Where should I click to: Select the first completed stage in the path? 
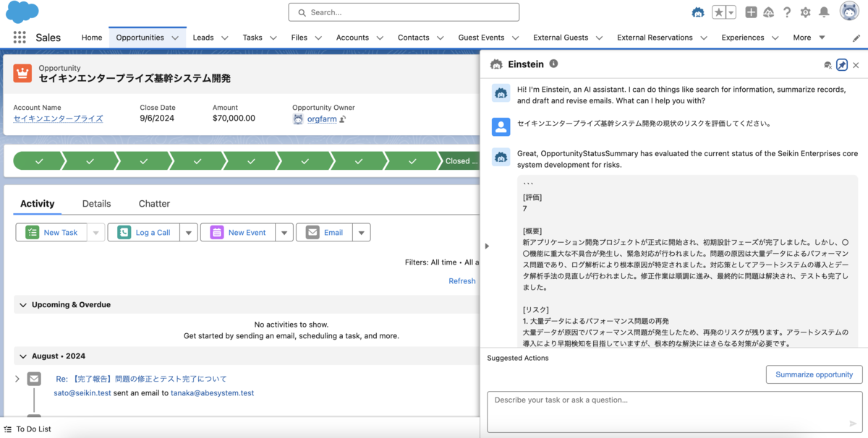click(x=38, y=161)
